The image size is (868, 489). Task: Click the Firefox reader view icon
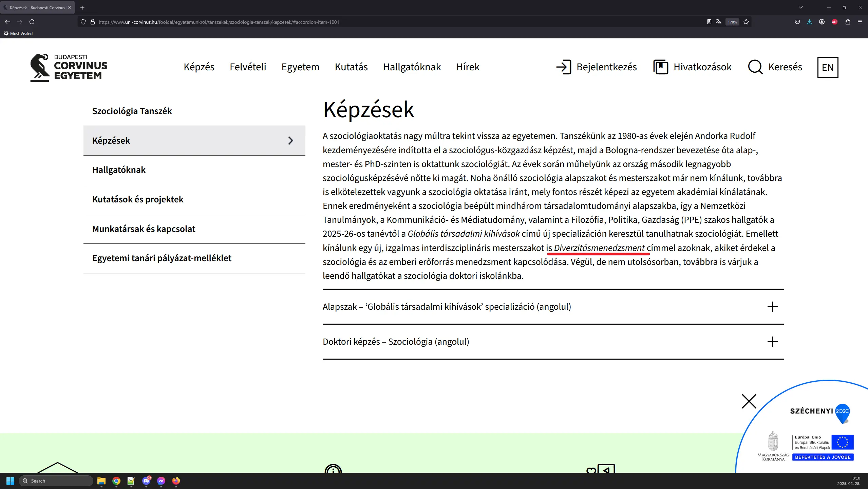tap(709, 22)
